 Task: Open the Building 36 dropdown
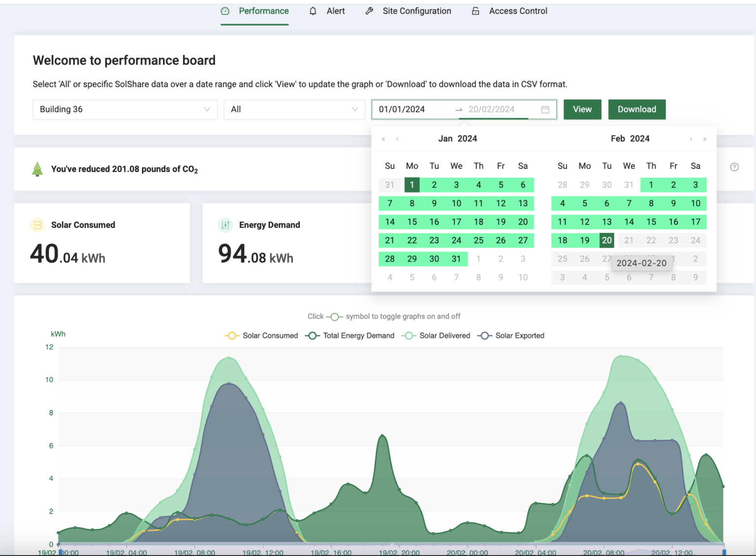[x=125, y=109]
